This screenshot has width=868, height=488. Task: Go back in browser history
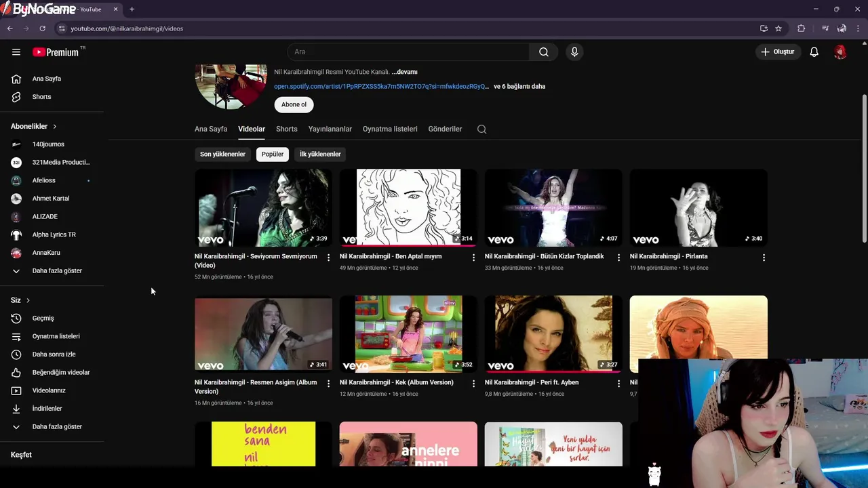click(10, 28)
